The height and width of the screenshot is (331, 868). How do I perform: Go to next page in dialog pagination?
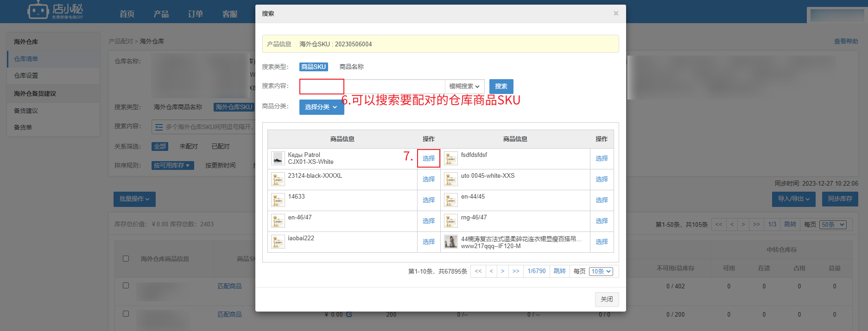(x=502, y=271)
